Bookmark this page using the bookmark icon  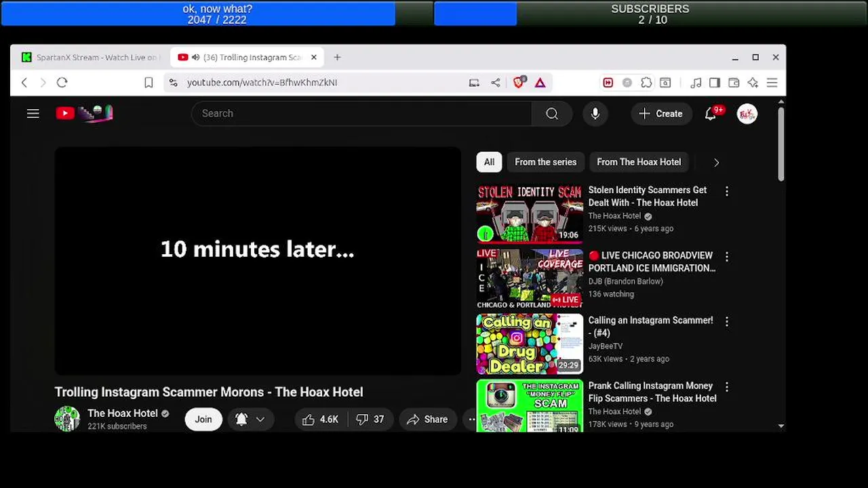tap(149, 83)
